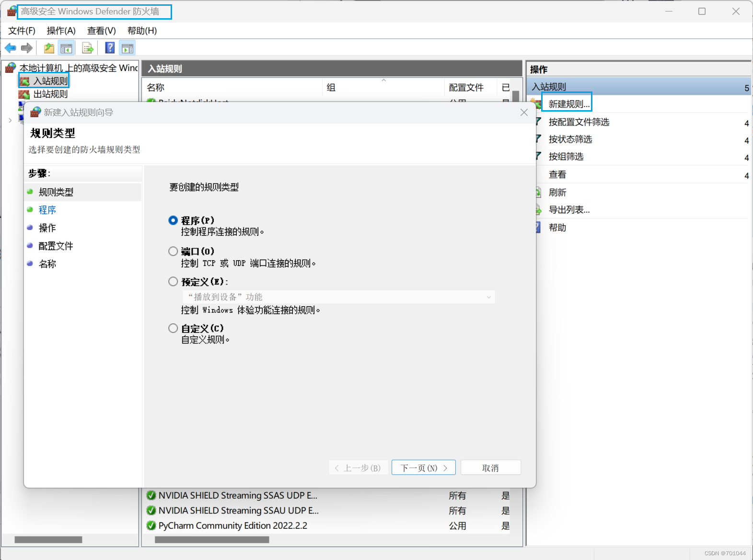Image resolution: width=753 pixels, height=560 pixels.
Task: Click the up-one-level folder toolbar icon
Action: tap(49, 48)
